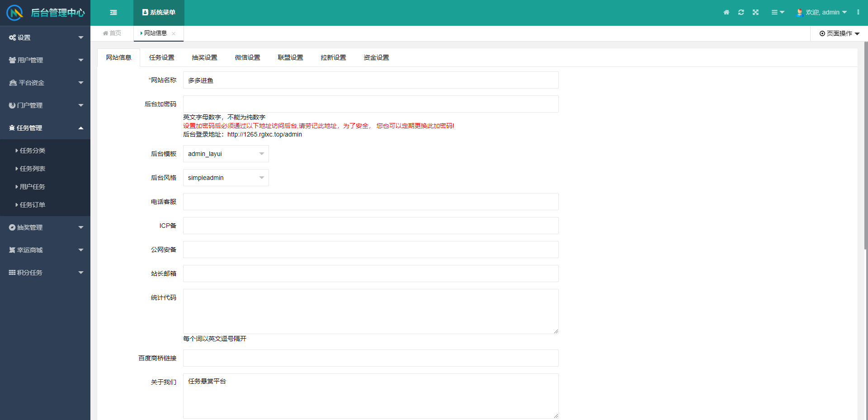This screenshot has width=868, height=420.
Task: Click the vertical dots icon at top right
Action: [859, 12]
